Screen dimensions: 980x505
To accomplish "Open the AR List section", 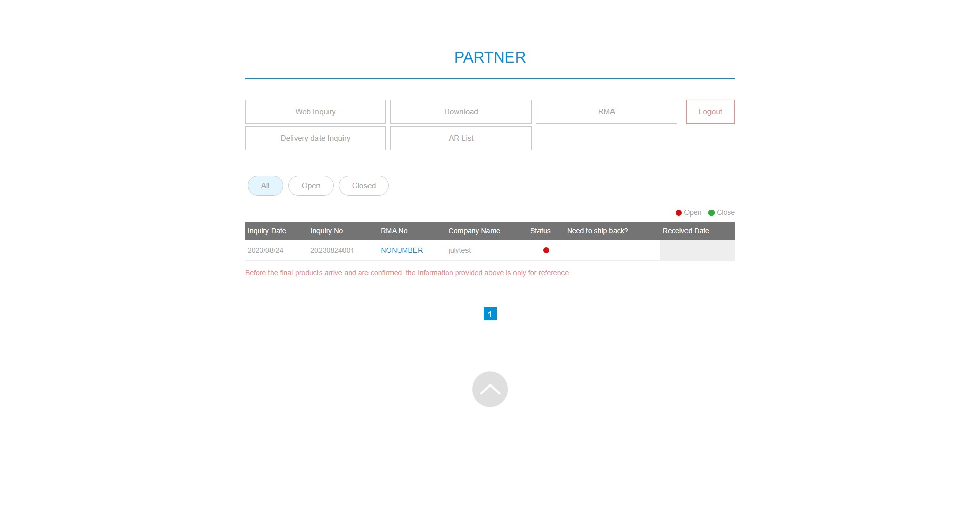I will (460, 138).
